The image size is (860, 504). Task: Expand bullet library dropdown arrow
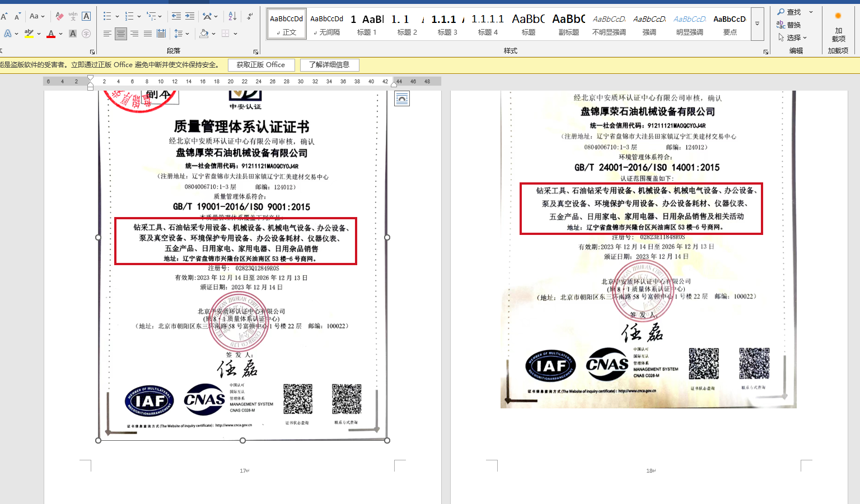117,16
